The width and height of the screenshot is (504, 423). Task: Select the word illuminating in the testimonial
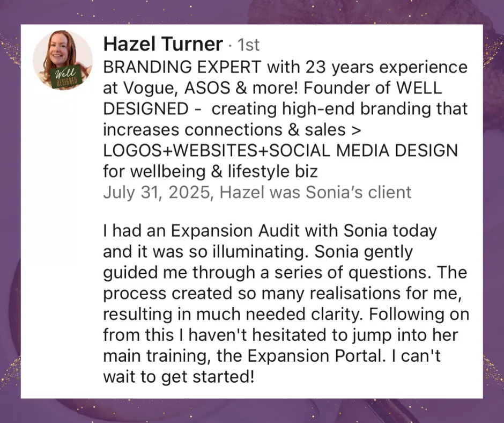pyautogui.click(x=258, y=252)
